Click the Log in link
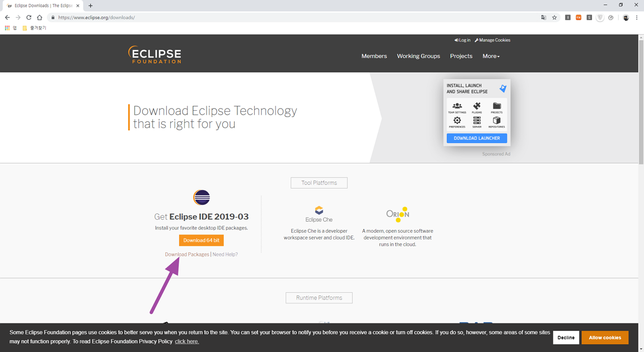The width and height of the screenshot is (644, 352). pyautogui.click(x=463, y=40)
